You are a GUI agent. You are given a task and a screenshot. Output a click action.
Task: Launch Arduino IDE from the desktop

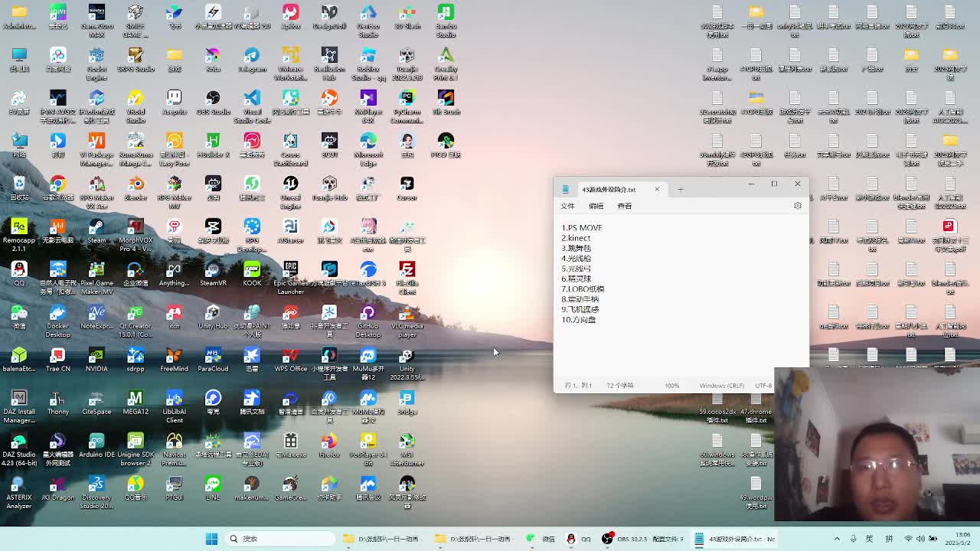pyautogui.click(x=96, y=442)
